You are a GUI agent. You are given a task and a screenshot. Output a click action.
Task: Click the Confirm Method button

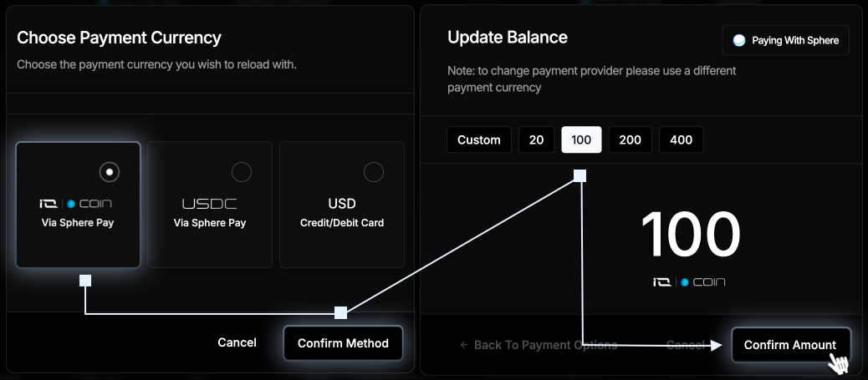coord(343,343)
